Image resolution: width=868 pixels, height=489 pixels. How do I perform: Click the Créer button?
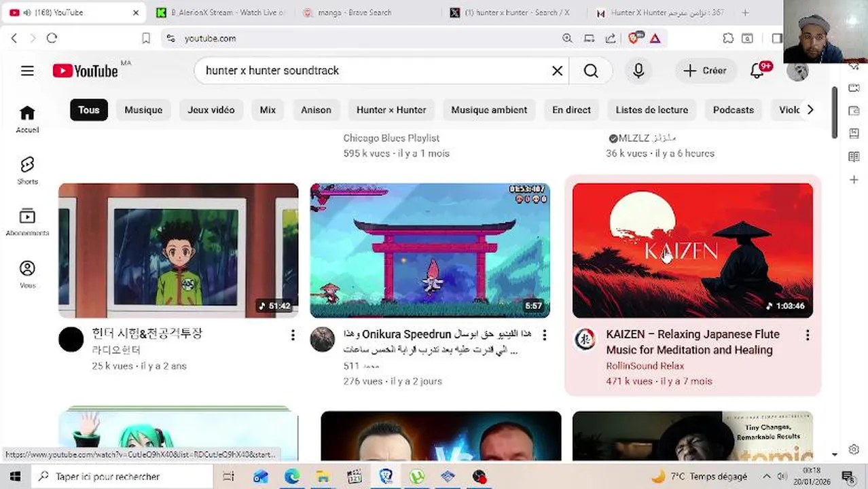(705, 71)
